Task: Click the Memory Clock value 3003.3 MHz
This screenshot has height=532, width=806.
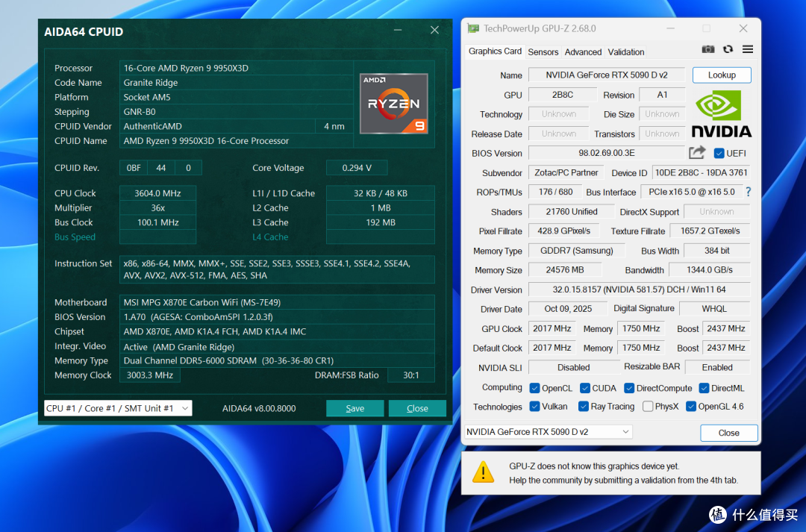Action: 149,375
